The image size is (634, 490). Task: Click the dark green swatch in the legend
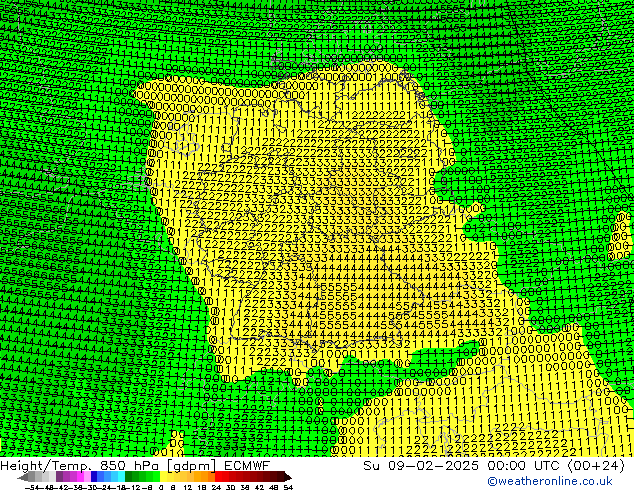pos(128,477)
